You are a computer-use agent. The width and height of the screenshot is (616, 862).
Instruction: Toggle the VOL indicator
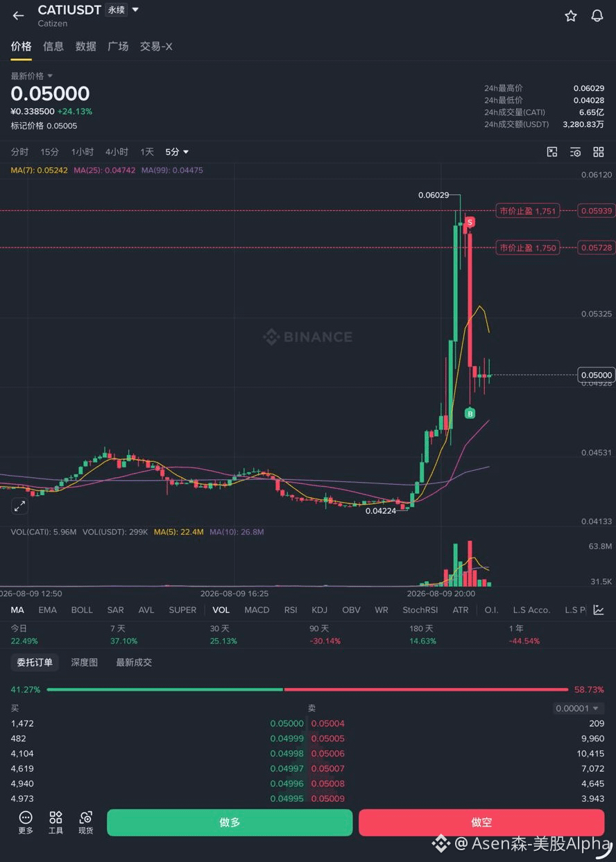[x=221, y=610]
